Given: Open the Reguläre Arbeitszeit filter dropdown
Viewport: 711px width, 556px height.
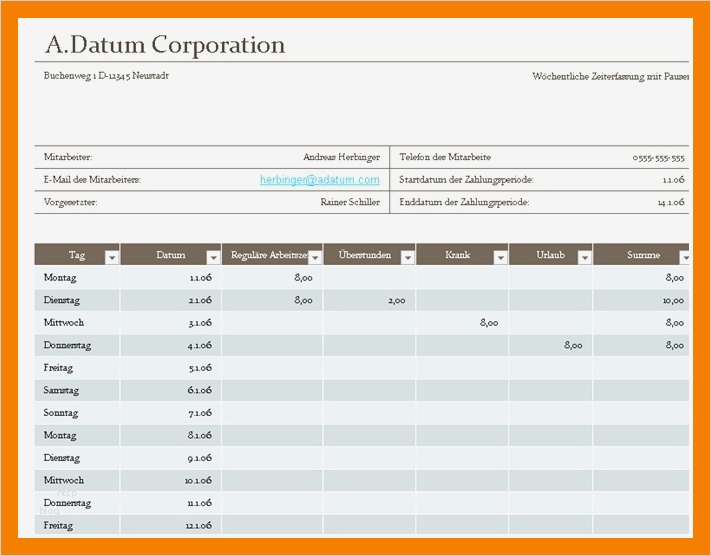Looking at the screenshot, I should [x=315, y=258].
